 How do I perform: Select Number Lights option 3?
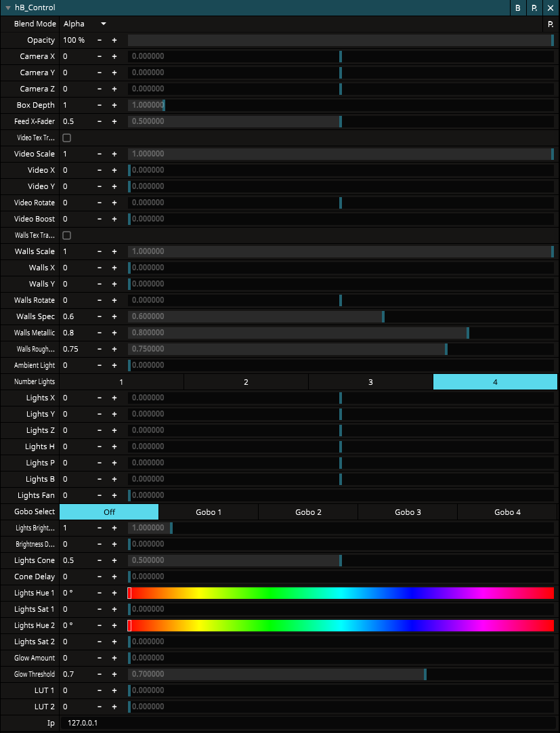point(370,382)
